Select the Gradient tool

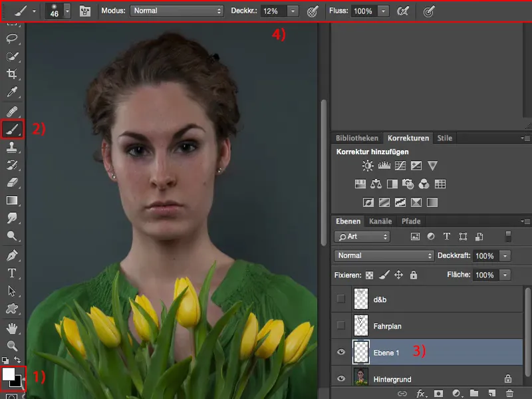[12, 201]
